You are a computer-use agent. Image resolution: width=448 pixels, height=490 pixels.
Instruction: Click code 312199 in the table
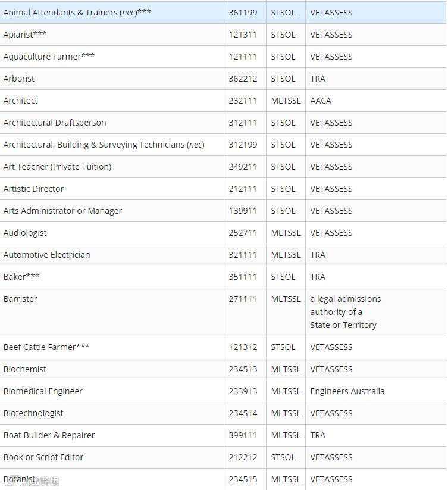coord(243,145)
